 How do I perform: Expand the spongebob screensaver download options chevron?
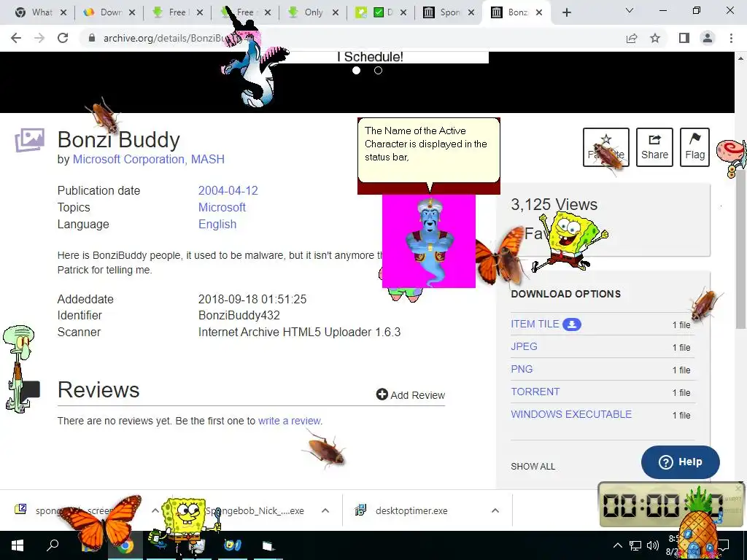click(x=155, y=510)
